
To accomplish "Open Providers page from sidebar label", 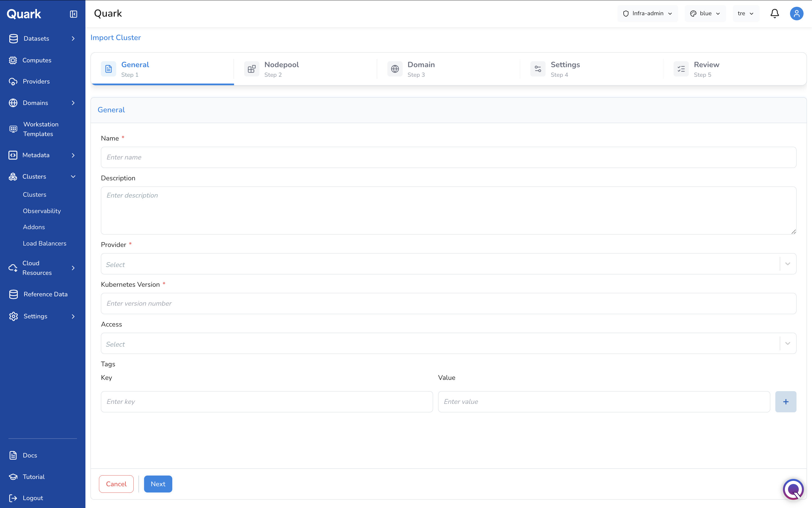I will coord(36,82).
